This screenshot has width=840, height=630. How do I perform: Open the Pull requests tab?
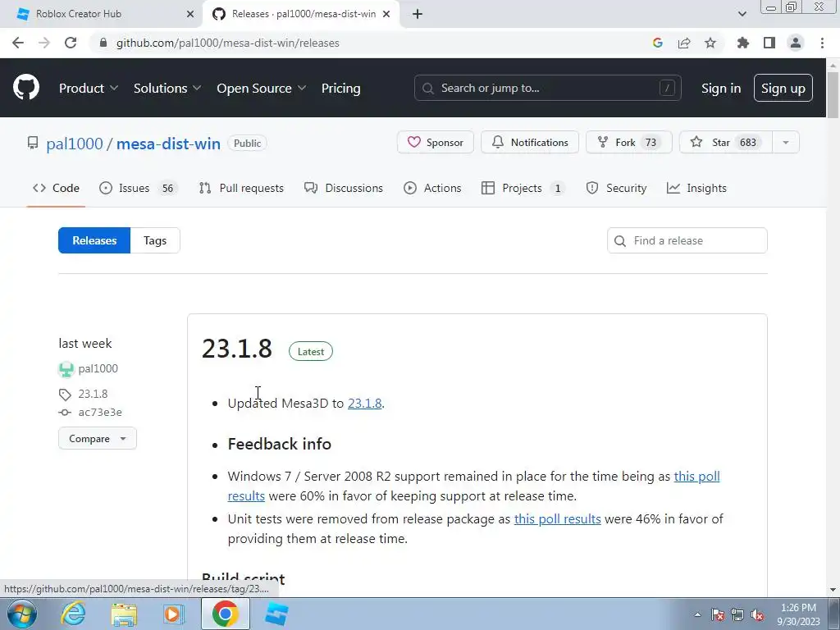click(241, 188)
